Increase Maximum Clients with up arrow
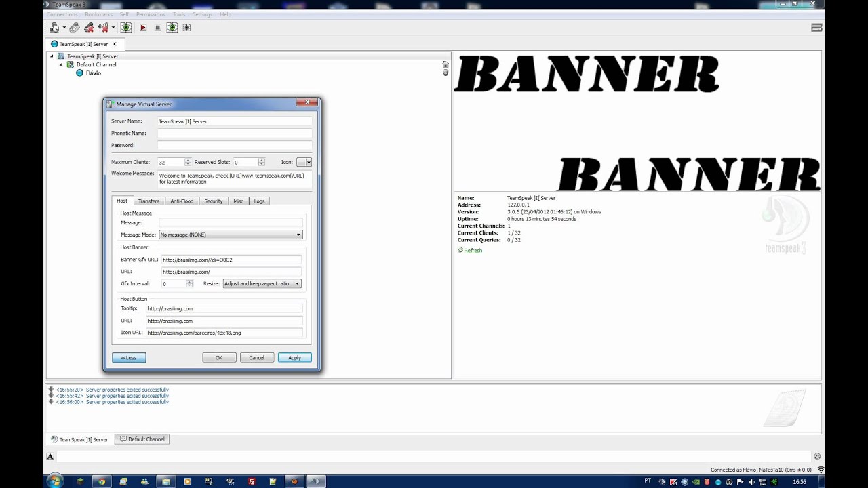 (x=188, y=160)
